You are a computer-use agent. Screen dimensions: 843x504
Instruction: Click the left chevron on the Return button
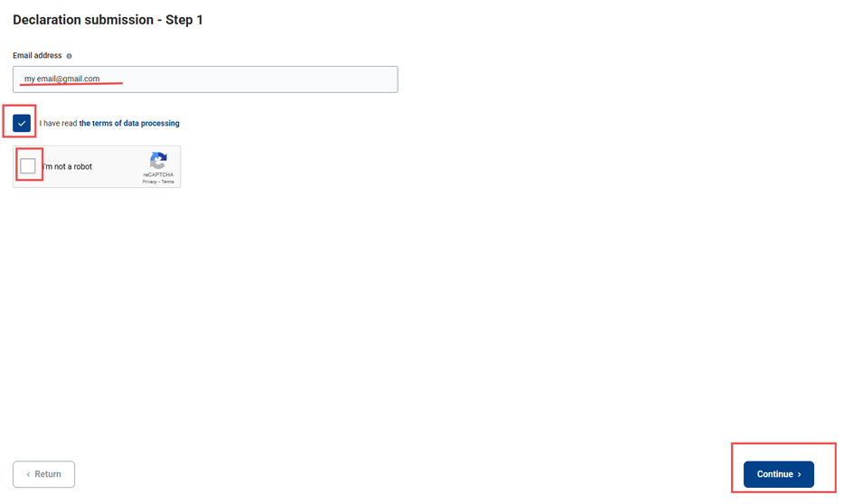point(28,474)
